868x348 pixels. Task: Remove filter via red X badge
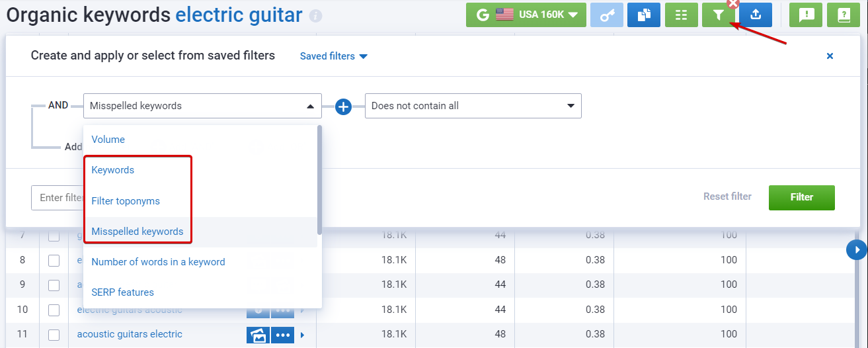pyautogui.click(x=732, y=3)
